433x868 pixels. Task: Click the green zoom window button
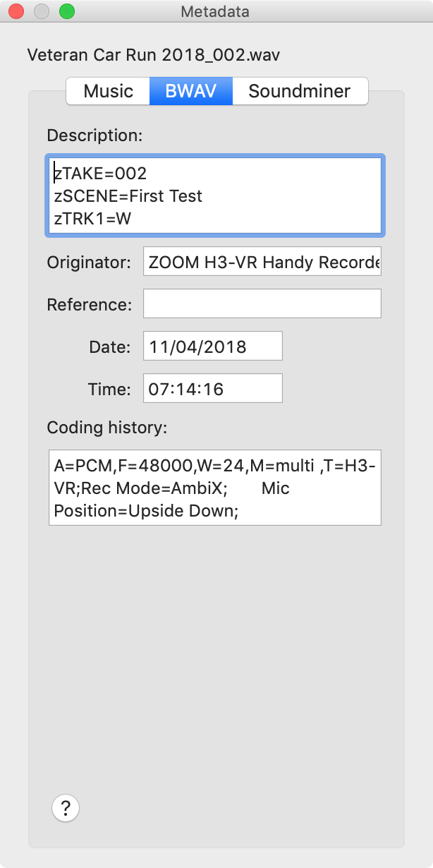[x=67, y=11]
